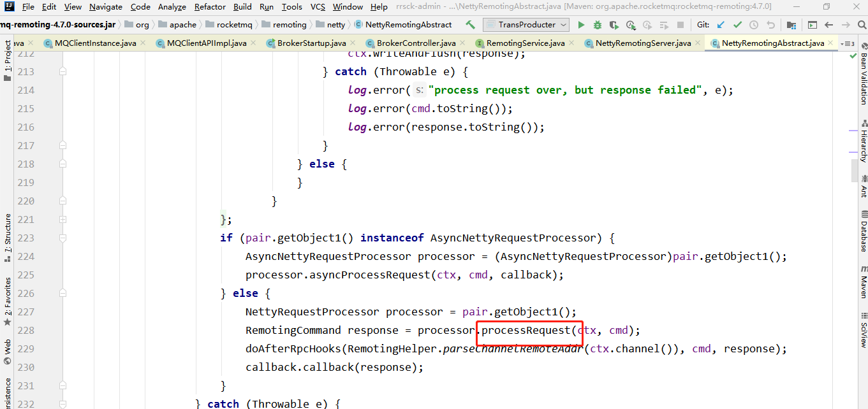Open the Navigate menu
868x409 pixels.
click(106, 6)
